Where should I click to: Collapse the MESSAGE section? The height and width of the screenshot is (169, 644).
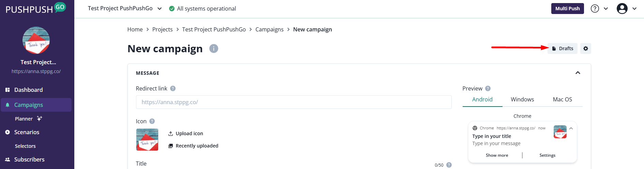coord(578,73)
